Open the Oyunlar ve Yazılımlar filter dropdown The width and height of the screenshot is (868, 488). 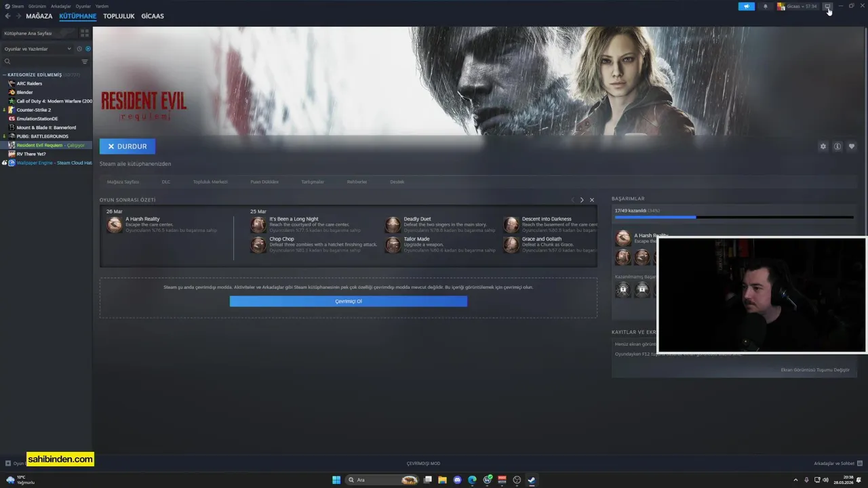point(37,49)
